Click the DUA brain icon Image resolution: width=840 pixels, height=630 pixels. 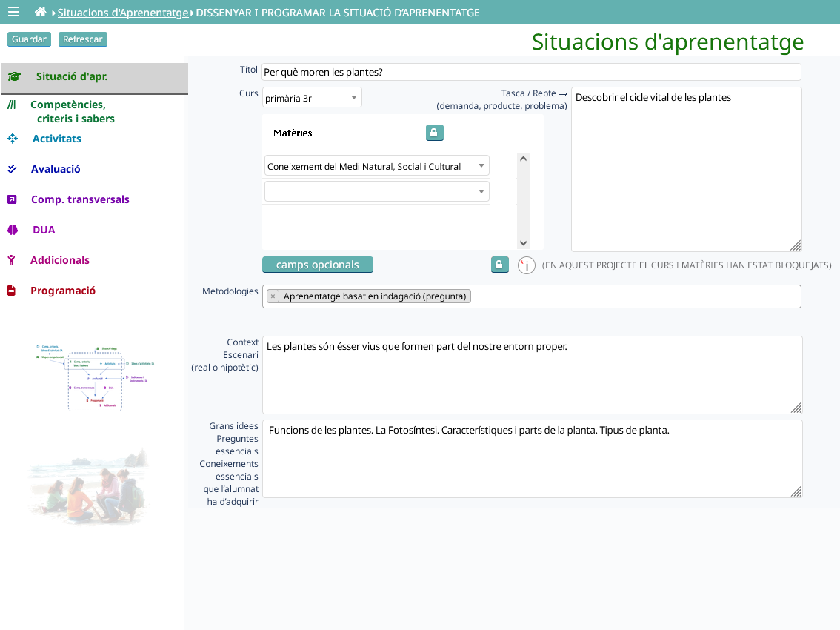tap(13, 230)
